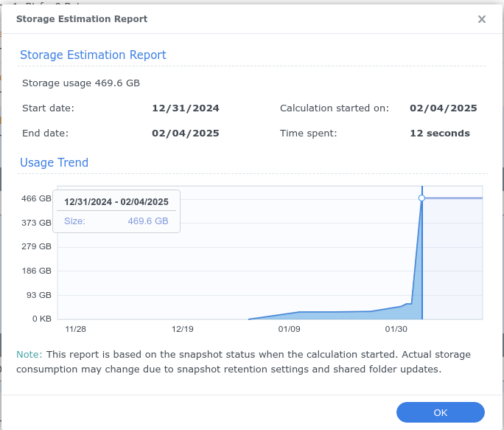The image size is (504, 430).
Task: Click the Usage Trend section heading
Action: pyautogui.click(x=54, y=162)
